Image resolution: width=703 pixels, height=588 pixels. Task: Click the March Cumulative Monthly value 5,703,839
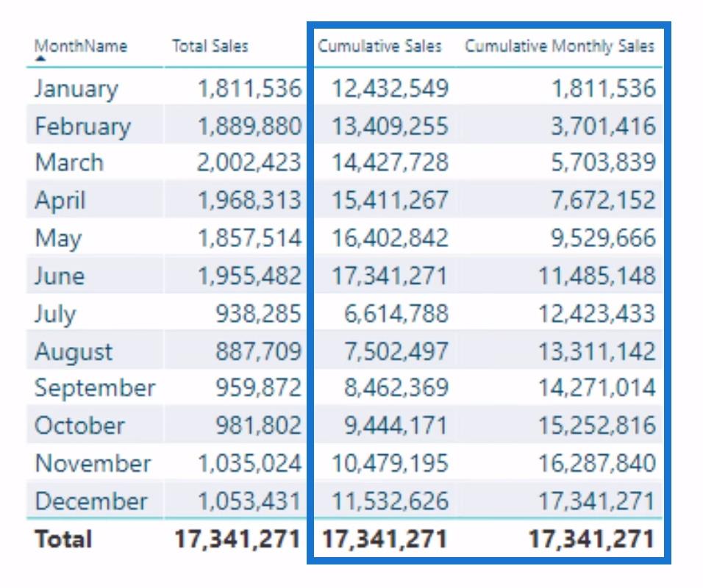coord(604,162)
